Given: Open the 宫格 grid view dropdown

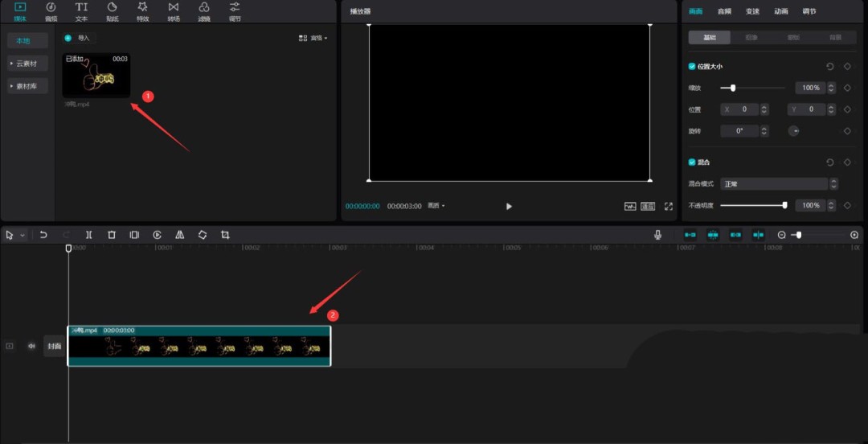Looking at the screenshot, I should (313, 39).
